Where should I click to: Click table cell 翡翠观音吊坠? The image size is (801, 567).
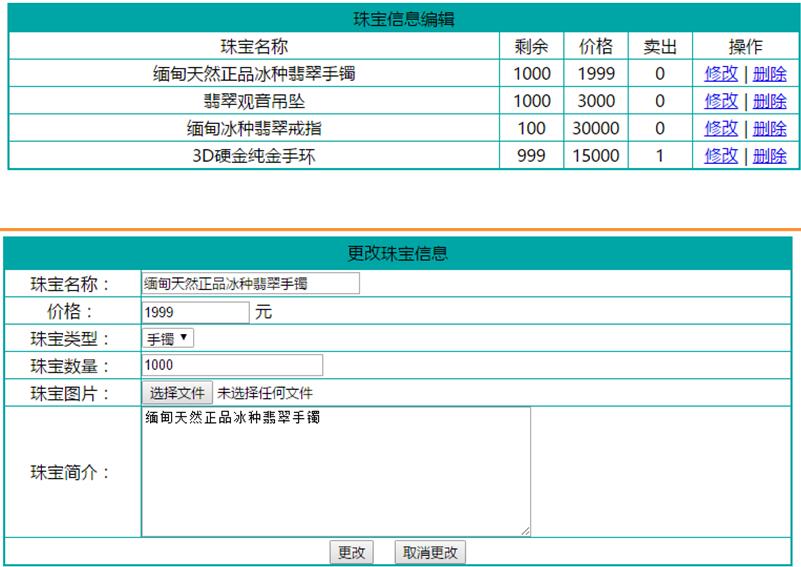pyautogui.click(x=254, y=101)
